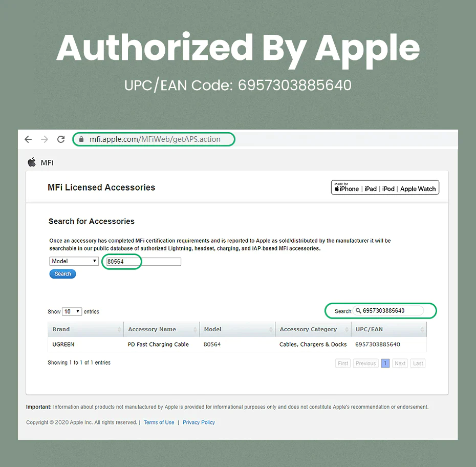Click the Next pagination button

pyautogui.click(x=400, y=363)
